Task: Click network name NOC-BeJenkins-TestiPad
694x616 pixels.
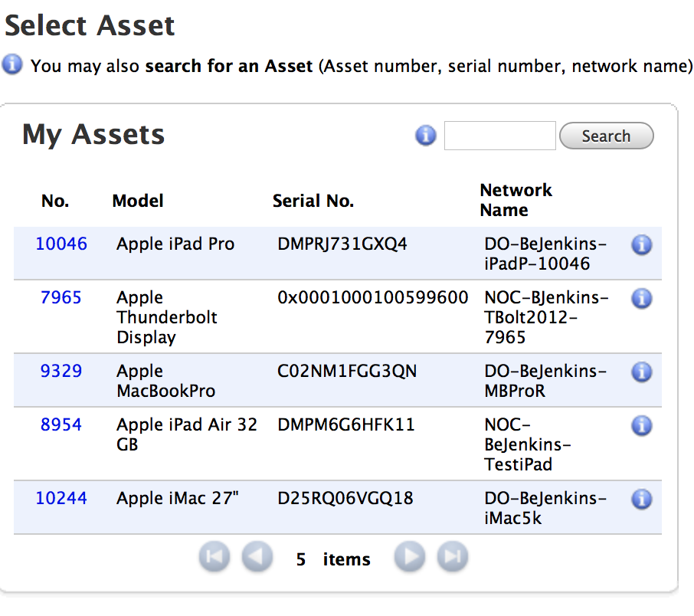Action: [528, 444]
